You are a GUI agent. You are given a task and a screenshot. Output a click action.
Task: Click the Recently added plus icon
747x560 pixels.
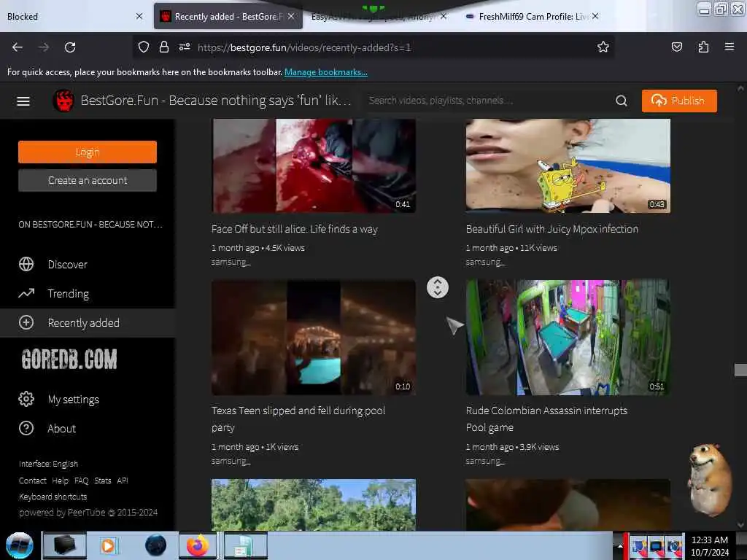(26, 322)
